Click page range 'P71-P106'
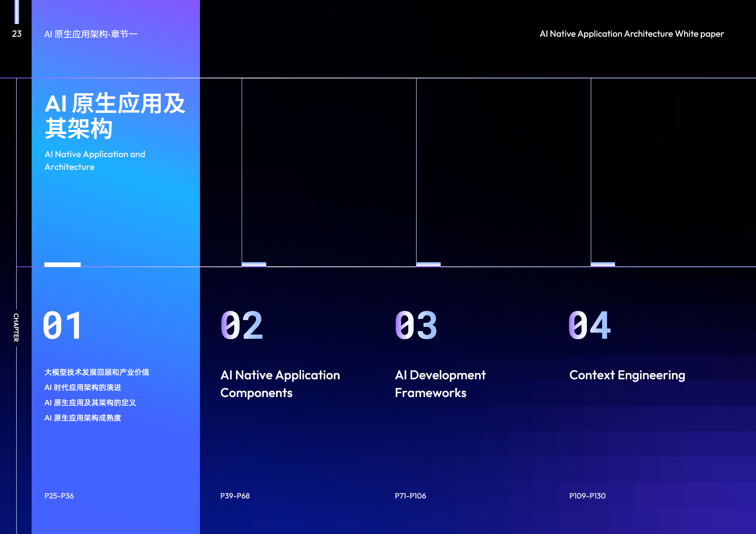This screenshot has width=756, height=534. point(410,496)
